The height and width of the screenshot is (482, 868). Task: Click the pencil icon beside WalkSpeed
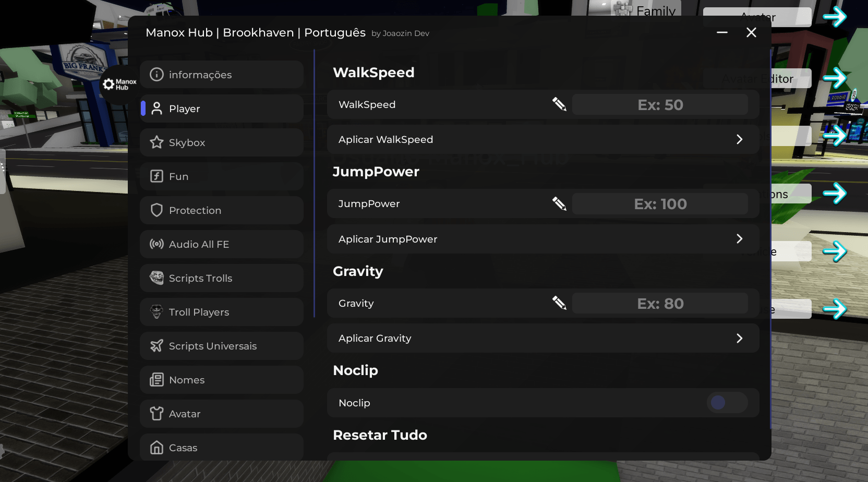point(559,104)
